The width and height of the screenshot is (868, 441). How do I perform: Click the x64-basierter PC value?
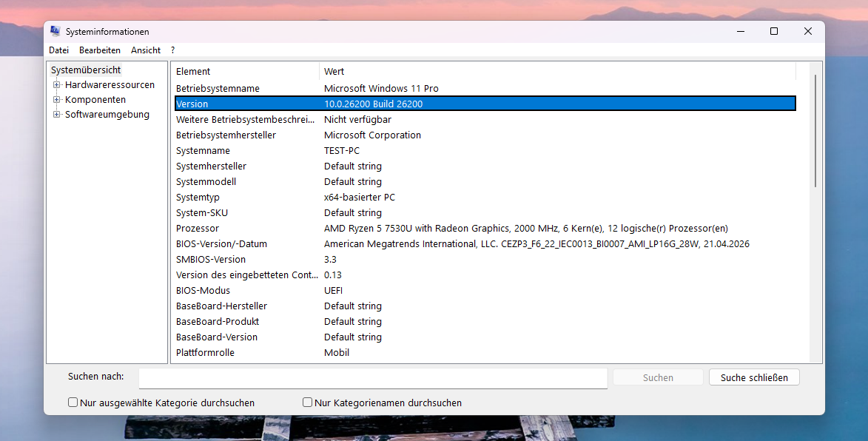point(360,197)
